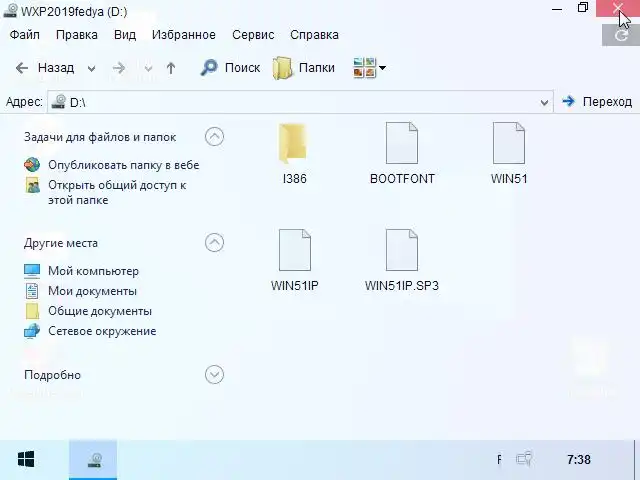Click the publish folder to web icon

pyautogui.click(x=32, y=165)
